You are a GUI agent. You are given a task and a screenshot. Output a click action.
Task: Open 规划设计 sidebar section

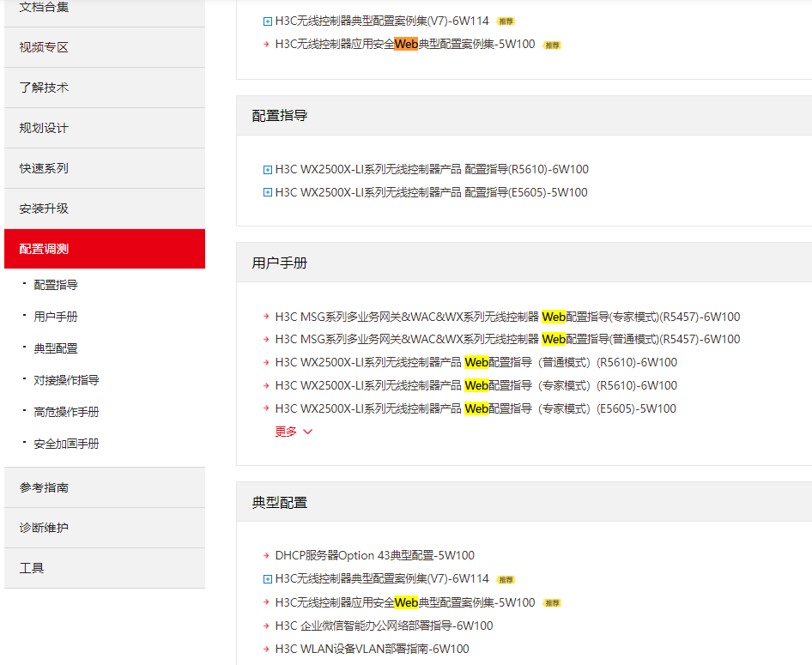105,129
